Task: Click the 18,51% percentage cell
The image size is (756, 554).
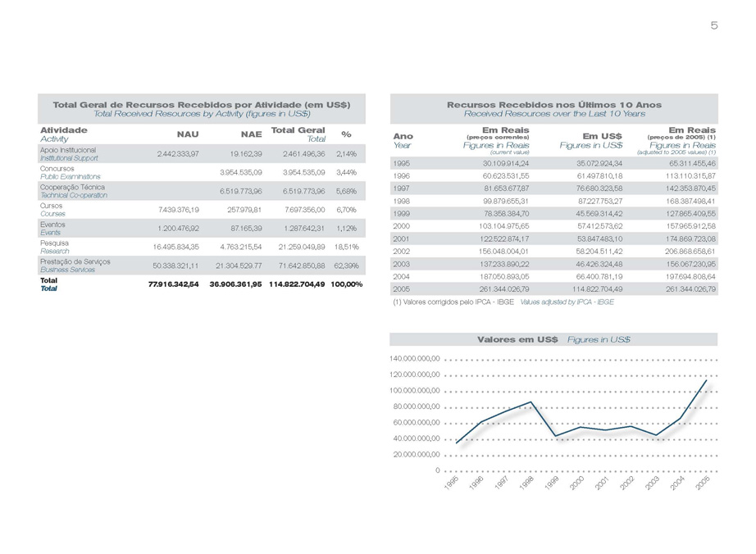Action: pyautogui.click(x=348, y=247)
